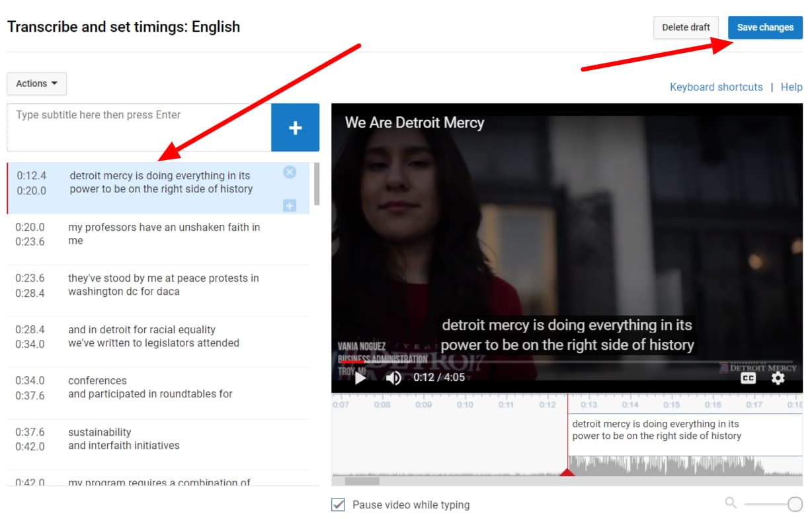Click the subtitle list scrollbar

coord(317,184)
